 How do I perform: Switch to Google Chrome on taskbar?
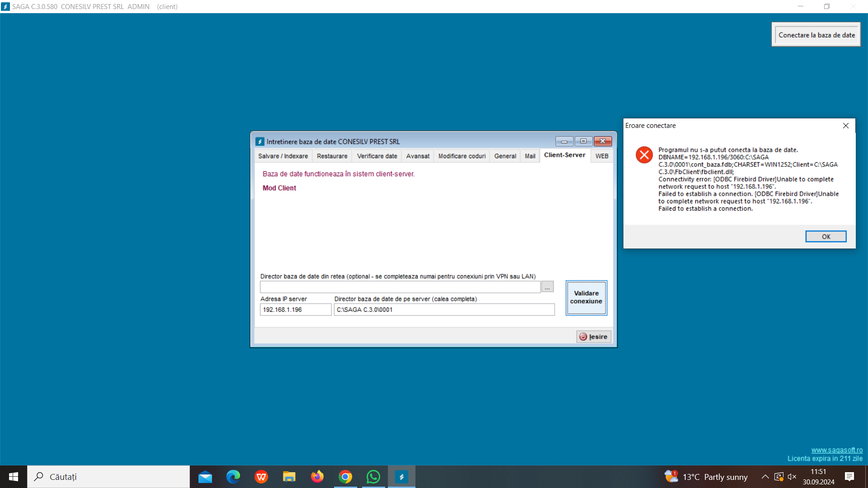tap(345, 477)
